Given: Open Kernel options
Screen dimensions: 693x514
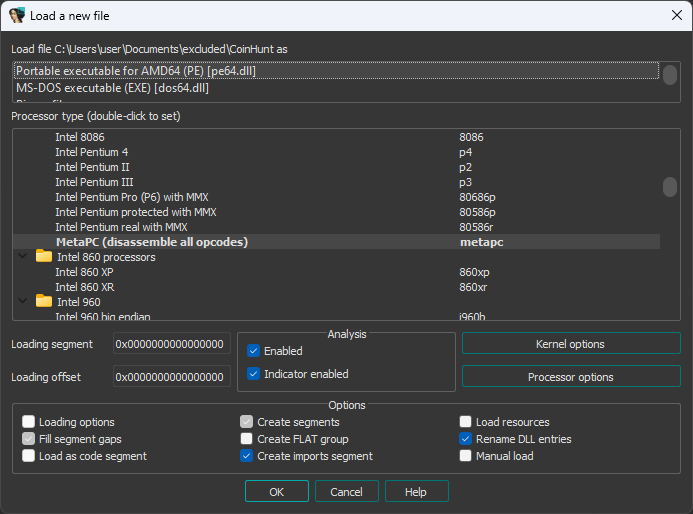Looking at the screenshot, I should pyautogui.click(x=571, y=343).
